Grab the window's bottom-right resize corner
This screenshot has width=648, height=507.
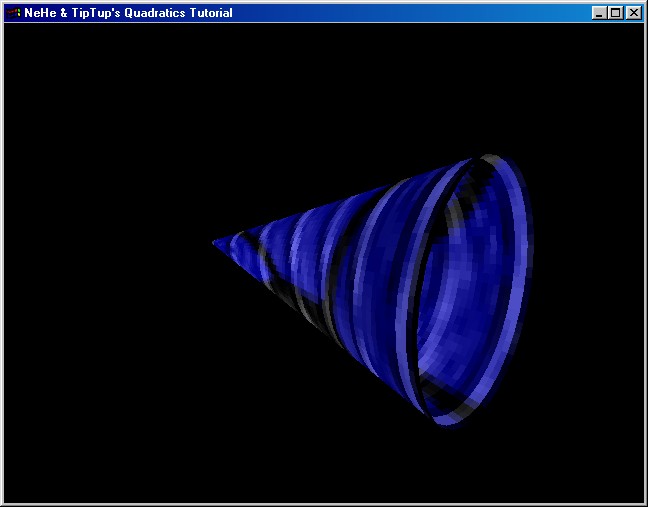point(644,503)
